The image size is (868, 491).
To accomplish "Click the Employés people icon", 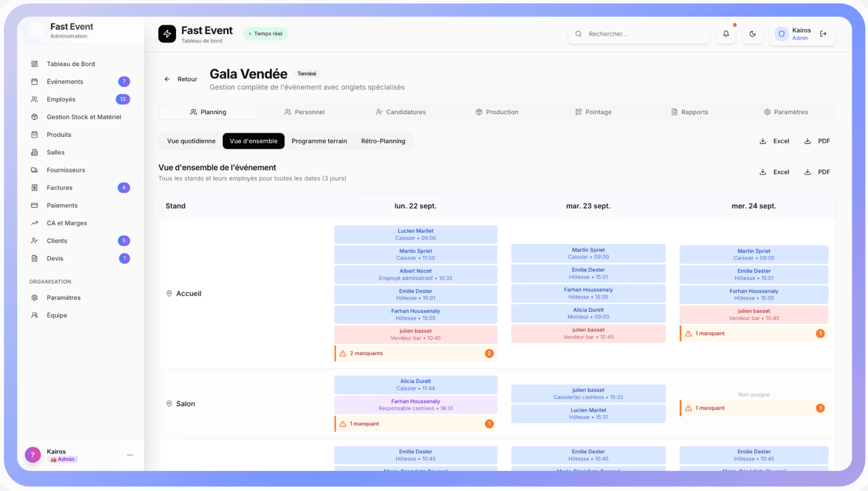I will 35,99.
